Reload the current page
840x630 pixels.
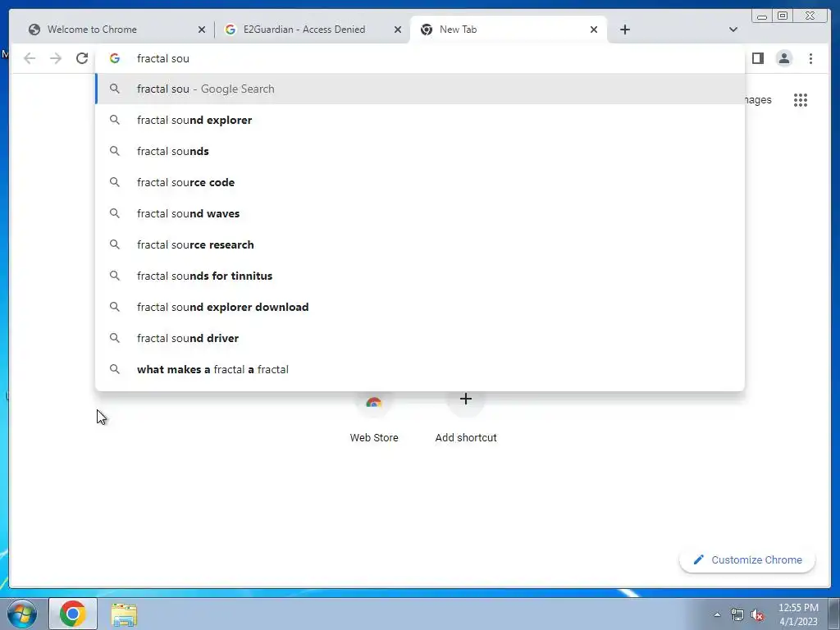(x=82, y=58)
